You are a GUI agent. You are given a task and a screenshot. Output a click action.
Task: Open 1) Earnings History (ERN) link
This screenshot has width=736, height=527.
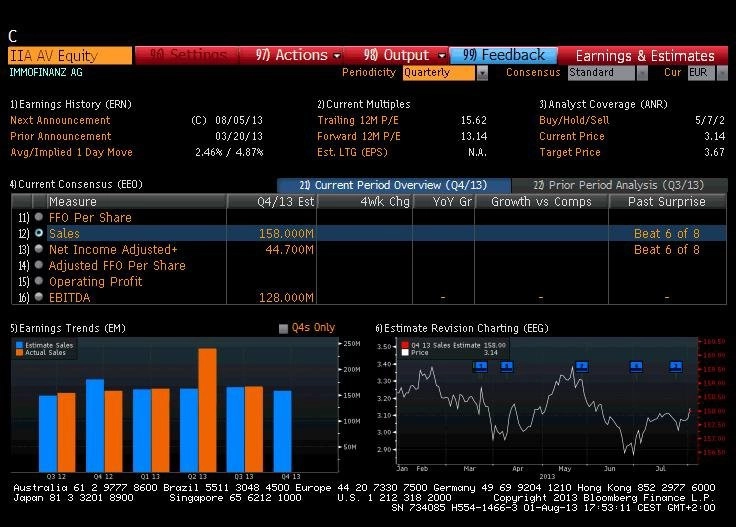[x=71, y=104]
